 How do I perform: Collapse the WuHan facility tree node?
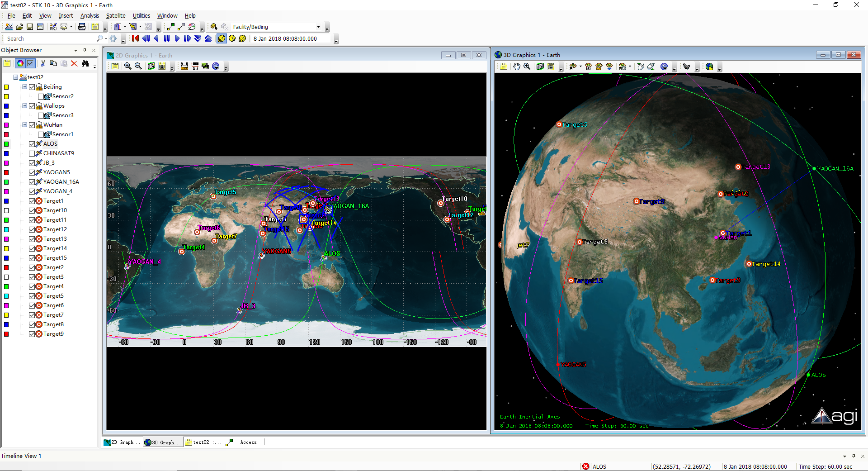[x=25, y=125]
